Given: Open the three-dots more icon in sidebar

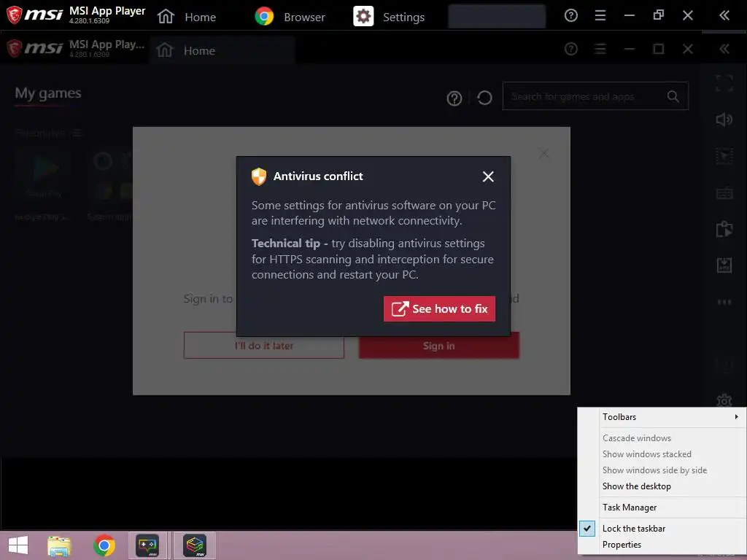Looking at the screenshot, I should pos(724,302).
